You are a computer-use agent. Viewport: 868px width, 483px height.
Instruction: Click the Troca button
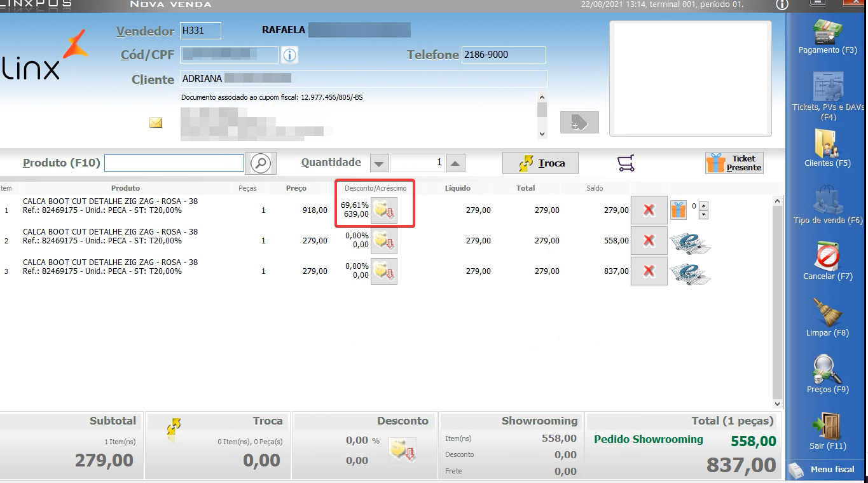[541, 163]
